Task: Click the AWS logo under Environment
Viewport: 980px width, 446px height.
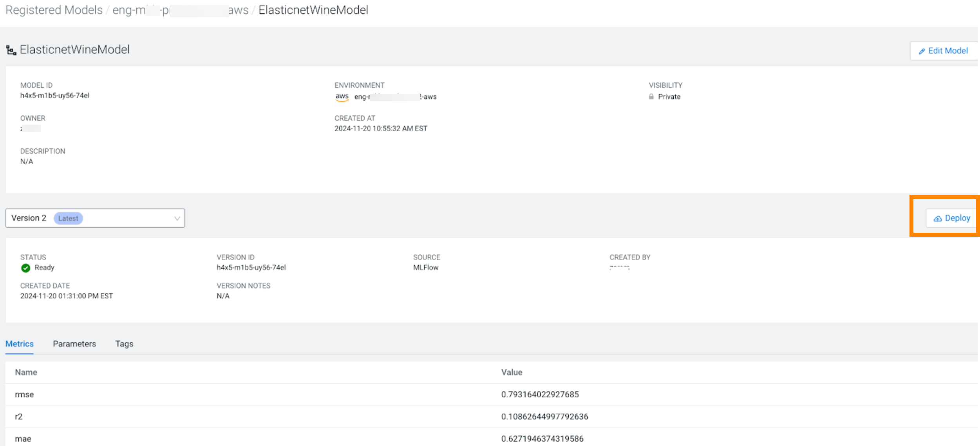Action: [342, 97]
